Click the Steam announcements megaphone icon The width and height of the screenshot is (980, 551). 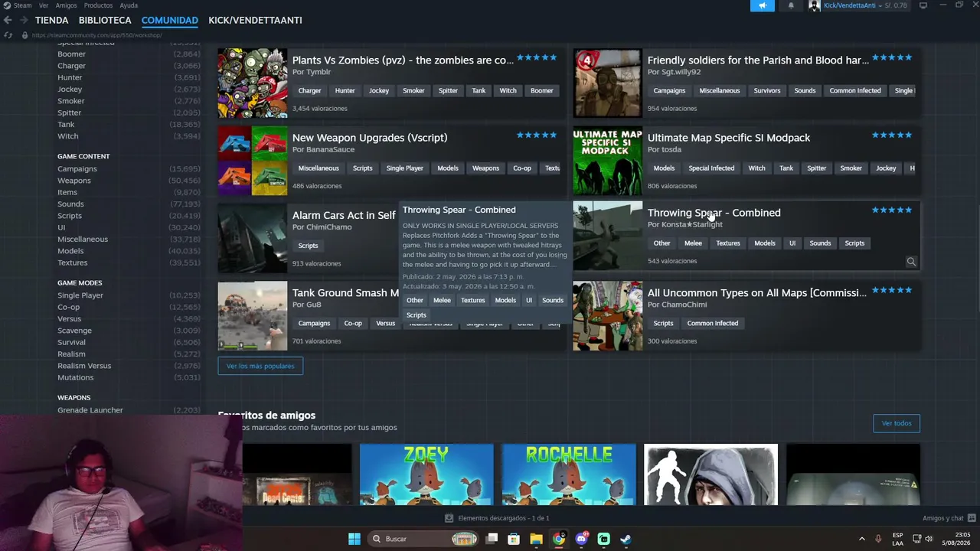click(762, 5)
